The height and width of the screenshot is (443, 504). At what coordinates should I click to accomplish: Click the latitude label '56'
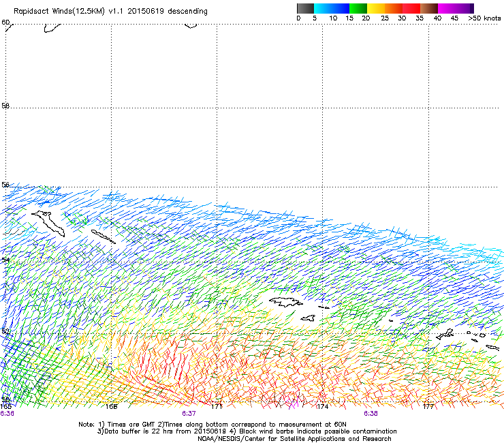5,185
